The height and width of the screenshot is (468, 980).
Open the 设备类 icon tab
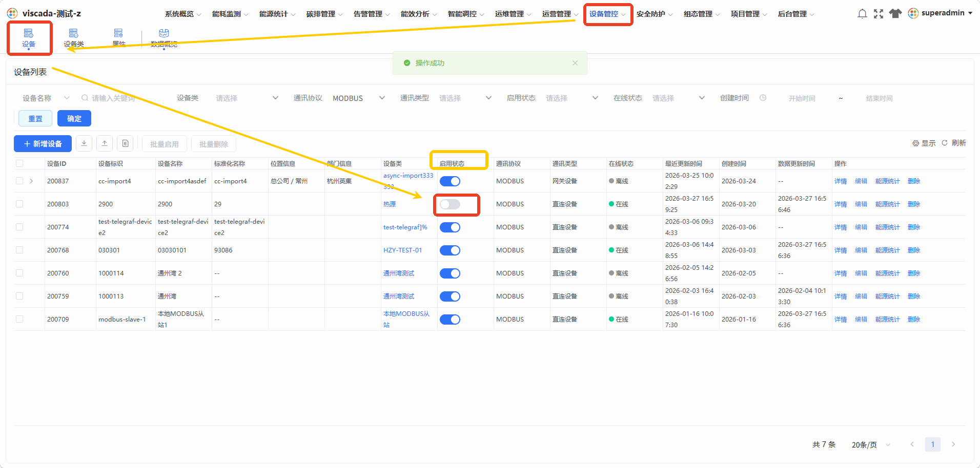(x=74, y=38)
